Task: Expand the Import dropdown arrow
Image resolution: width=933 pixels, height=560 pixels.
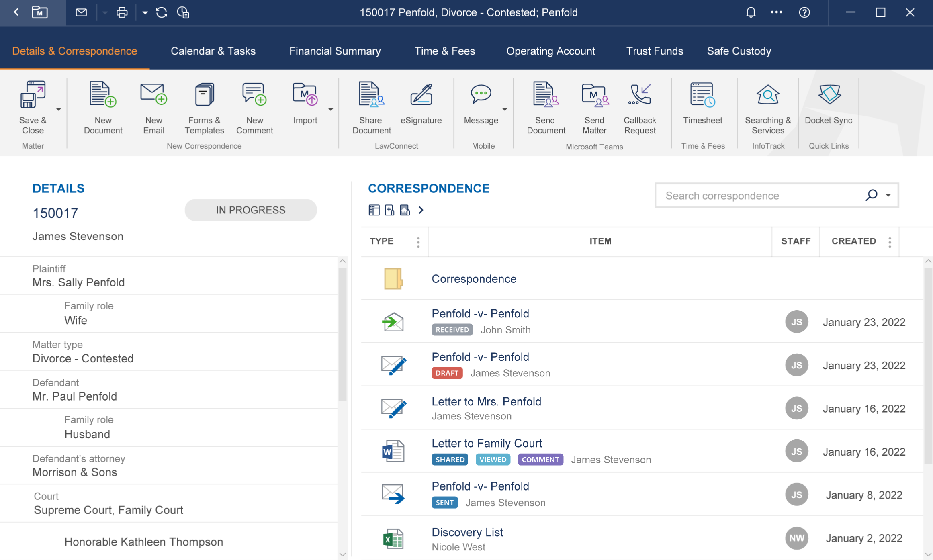Action: coord(330,109)
